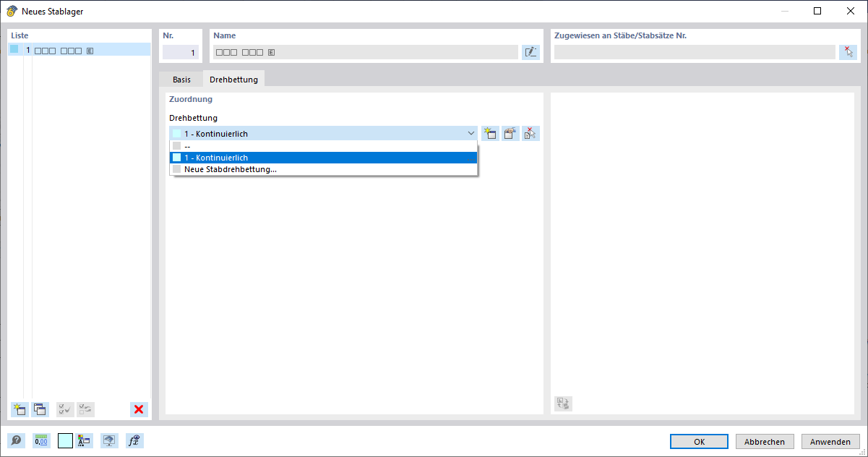Click the Zugewiesen an Stäbe/Stabsätze field
This screenshot has width=868, height=457.
[695, 52]
